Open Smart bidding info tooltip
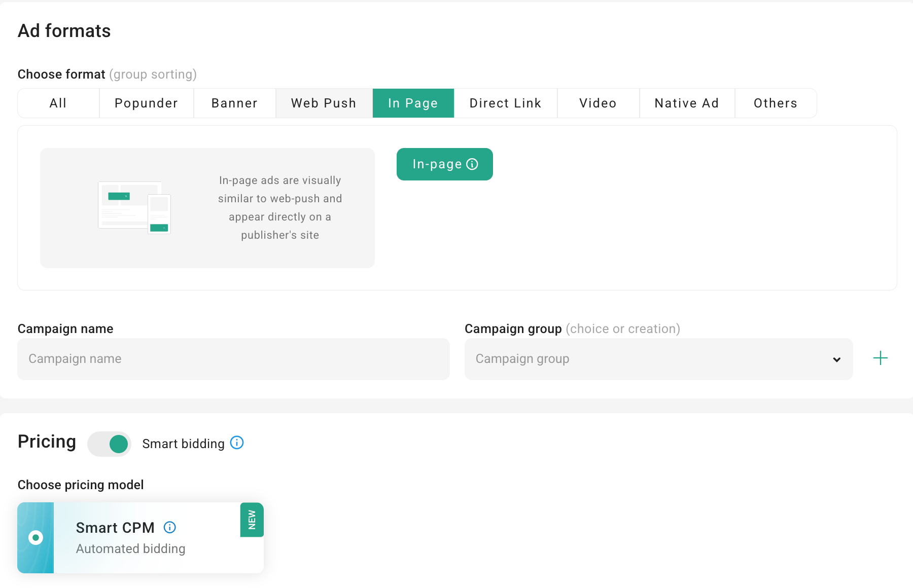 (236, 443)
